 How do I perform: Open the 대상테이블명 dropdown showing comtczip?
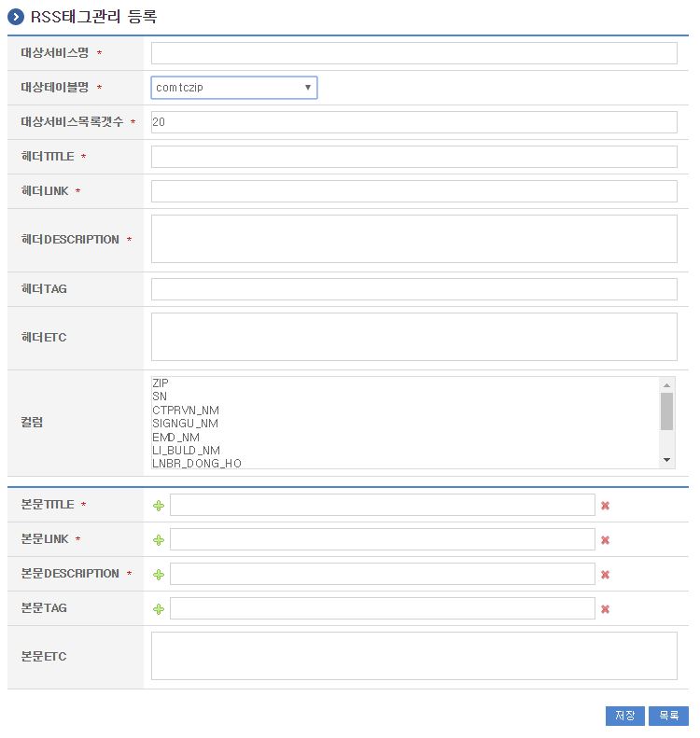point(233,88)
